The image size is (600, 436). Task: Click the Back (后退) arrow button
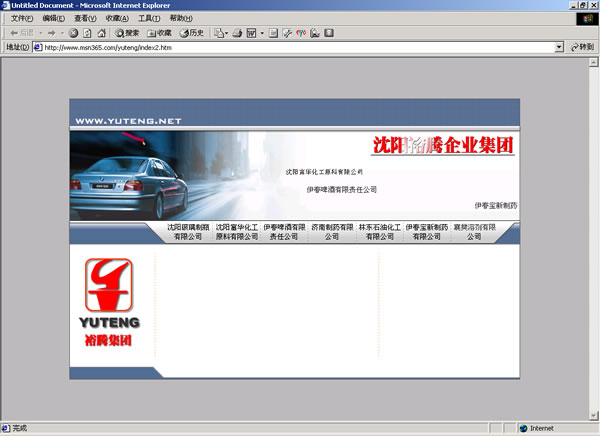point(21,33)
